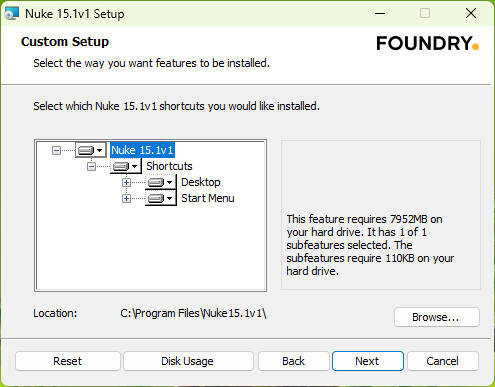Viewport: 495px width, 387px height.
Task: Click the Nuke setup title bar icon
Action: pos(12,14)
